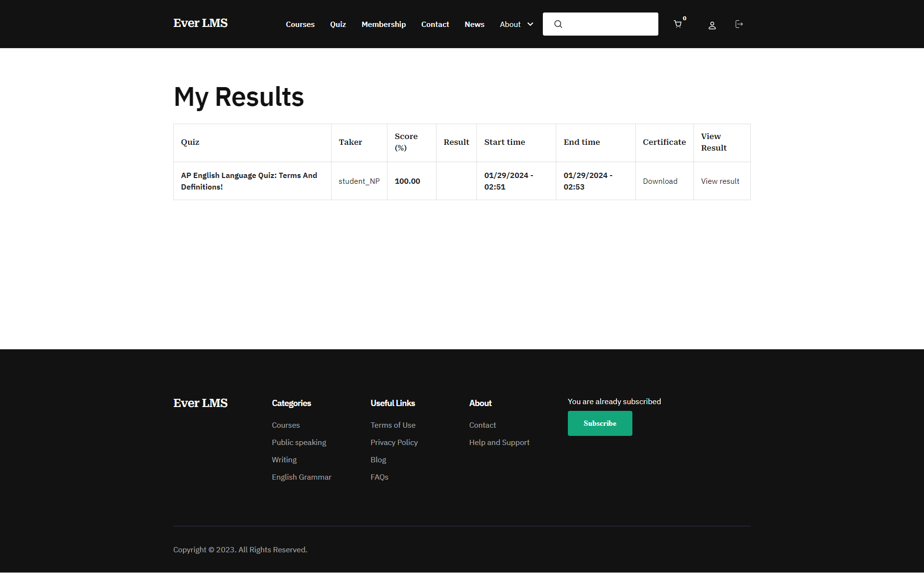
Task: Click the Categories footer heading
Action: [x=291, y=403]
